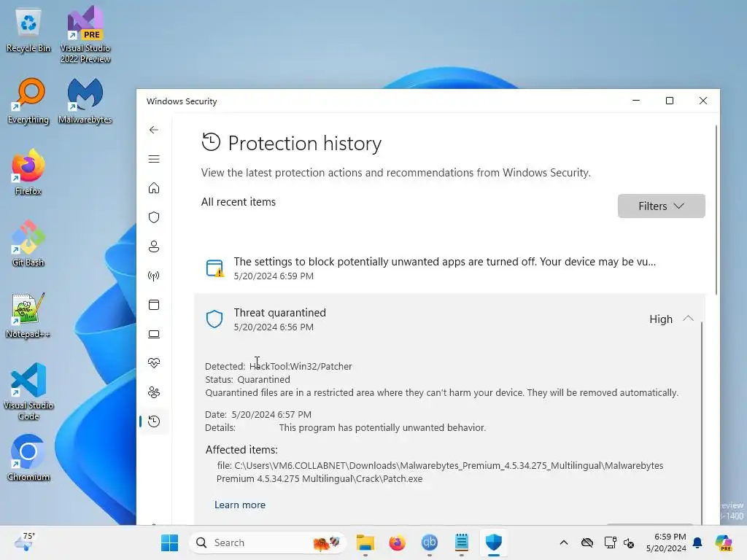The height and width of the screenshot is (560, 747).
Task: Minimize the Windows Security window
Action: click(636, 101)
